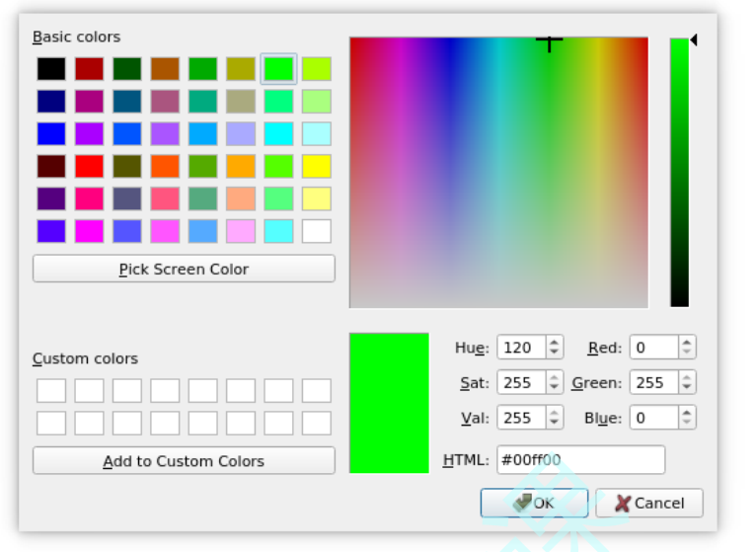Viewport: 756px width, 552px height.
Task: Select the first custom color slot, top row
Action: (51, 390)
